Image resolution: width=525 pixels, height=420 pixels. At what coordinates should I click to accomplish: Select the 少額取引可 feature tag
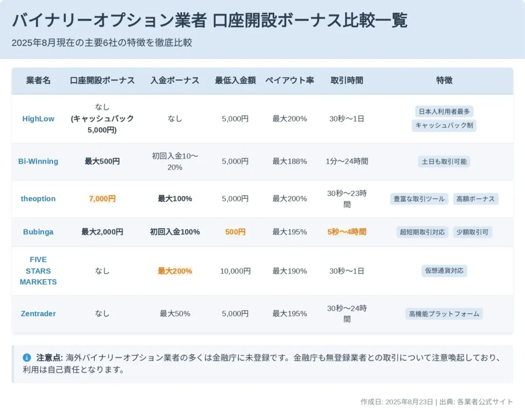472,232
